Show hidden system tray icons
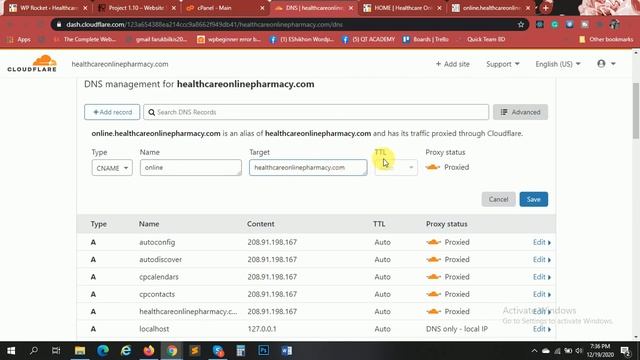The height and width of the screenshot is (360, 640). click(534, 351)
